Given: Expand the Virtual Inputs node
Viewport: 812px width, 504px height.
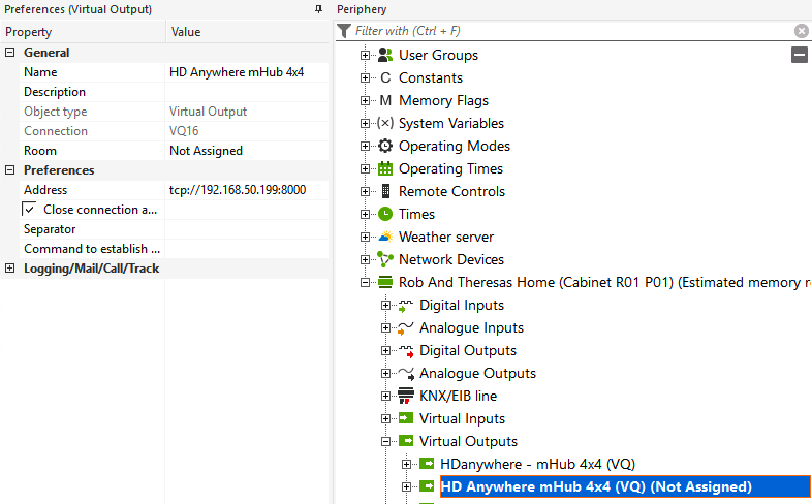Looking at the screenshot, I should (x=386, y=419).
